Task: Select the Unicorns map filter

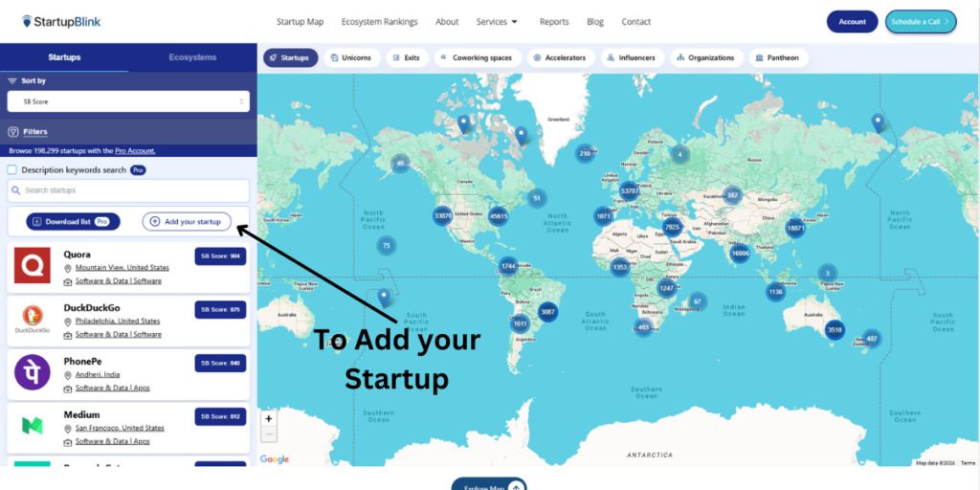Action: point(351,57)
